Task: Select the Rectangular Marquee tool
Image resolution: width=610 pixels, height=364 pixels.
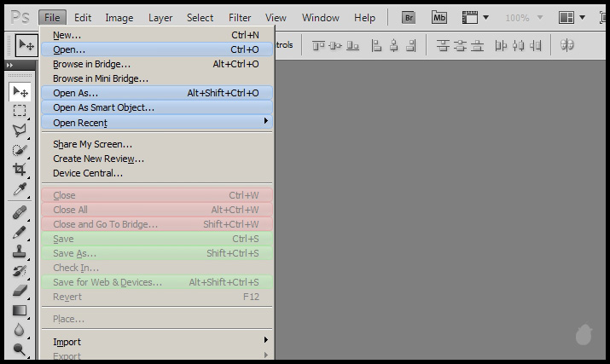Action: (x=19, y=111)
